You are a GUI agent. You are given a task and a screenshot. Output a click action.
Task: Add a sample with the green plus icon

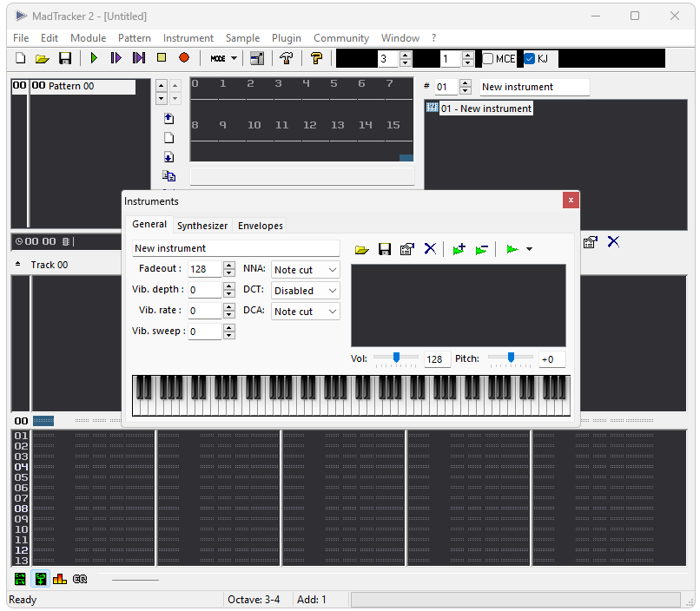tap(459, 249)
